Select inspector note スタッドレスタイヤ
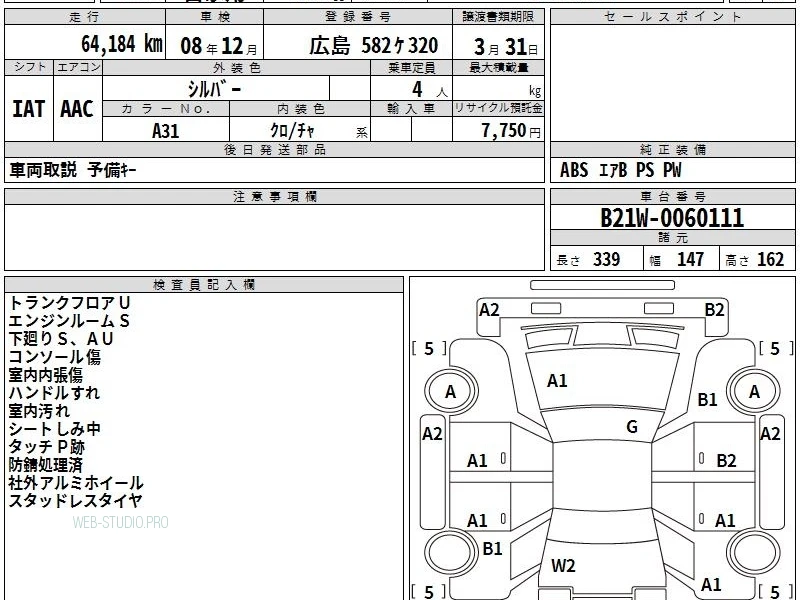 75,501
